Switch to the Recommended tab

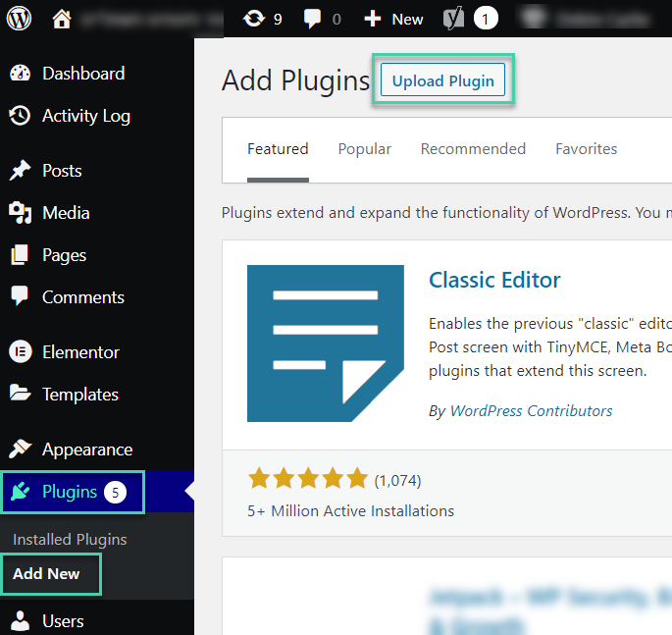pos(473,149)
